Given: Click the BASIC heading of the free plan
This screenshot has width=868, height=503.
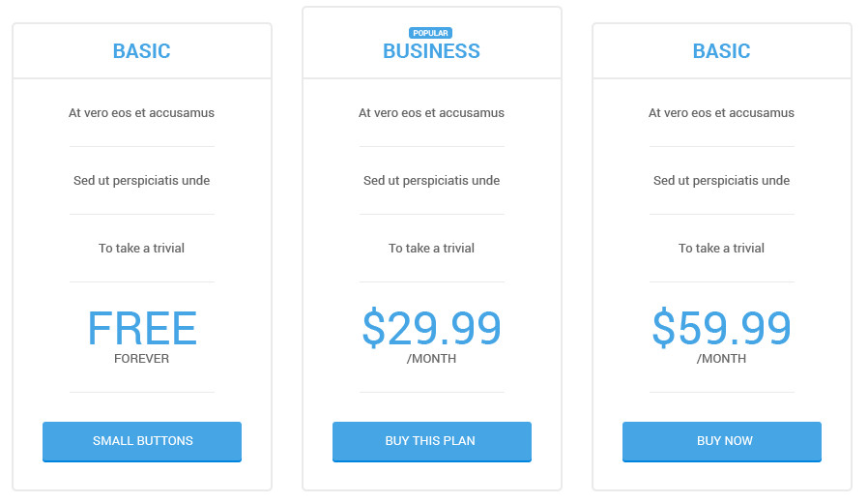Looking at the screenshot, I should [141, 51].
